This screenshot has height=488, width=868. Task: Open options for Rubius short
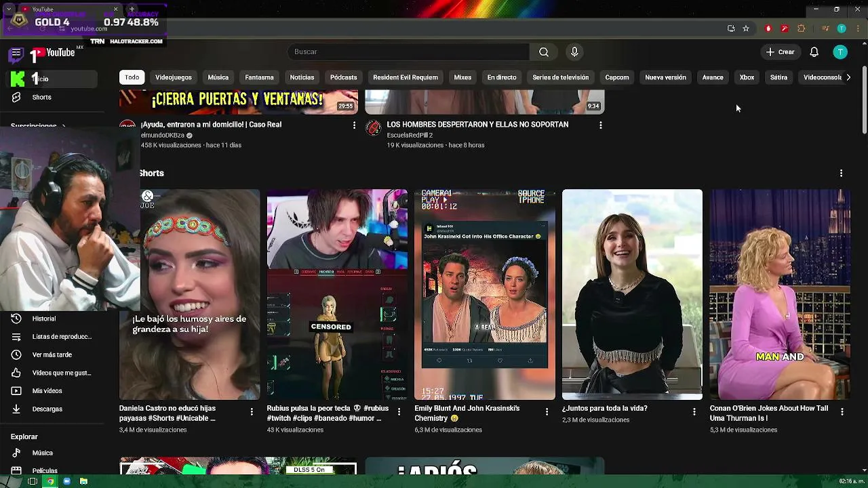(x=399, y=411)
